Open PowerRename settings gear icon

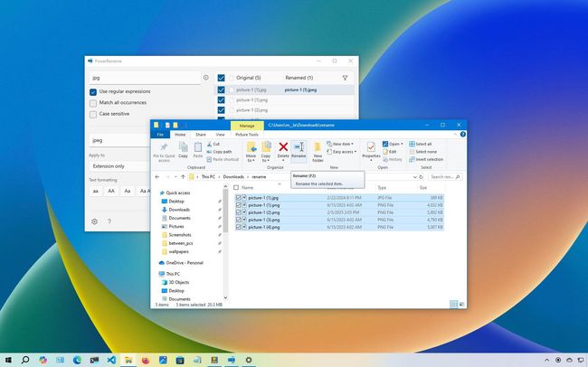[x=94, y=221]
